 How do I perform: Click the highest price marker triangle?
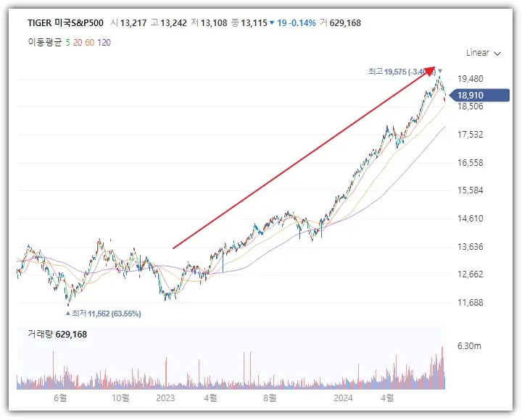pos(440,71)
